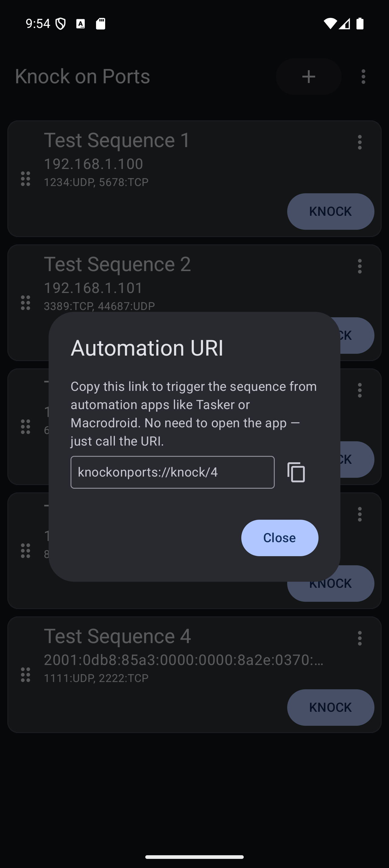
Task: Tap the third sequence's drag handle
Action: point(26,427)
